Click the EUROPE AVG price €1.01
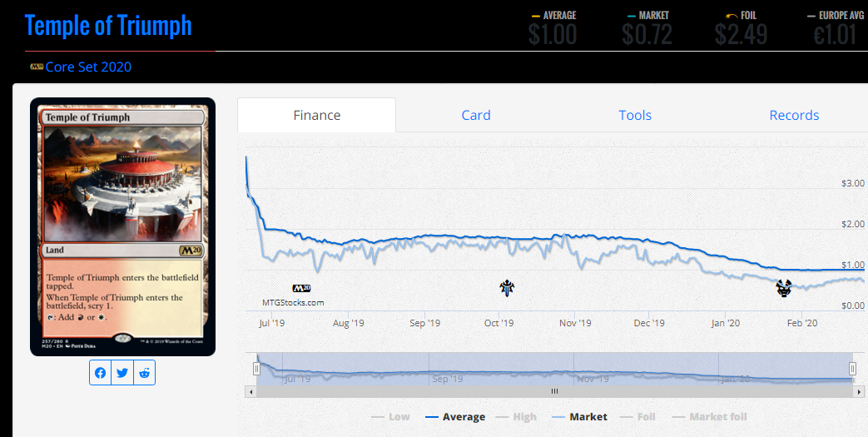Viewport: 868px width, 437px height. tap(835, 36)
